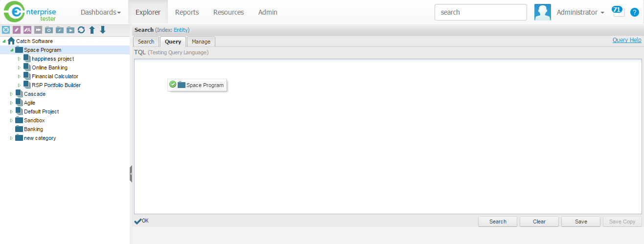Click the move down arrow icon
The height and width of the screenshot is (244, 644).
(x=103, y=30)
